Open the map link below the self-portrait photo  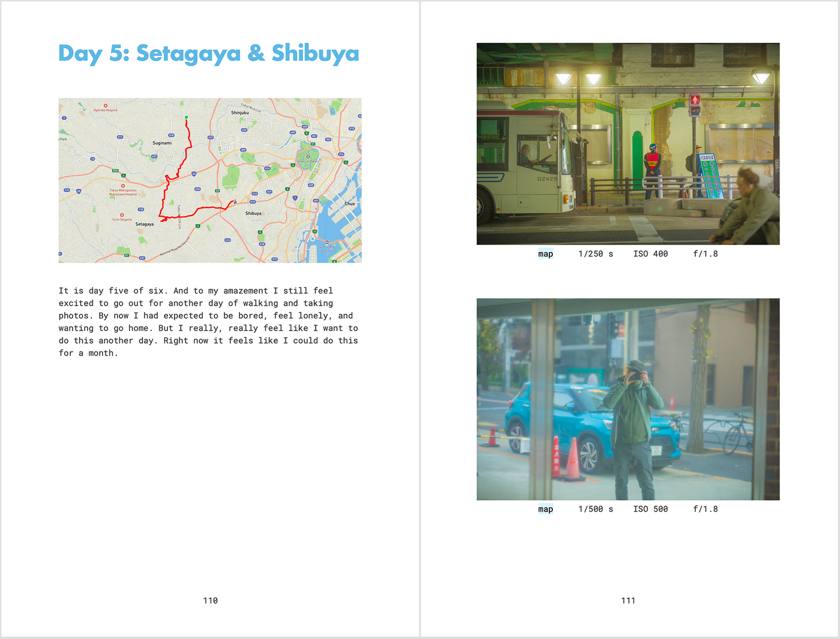point(545,509)
